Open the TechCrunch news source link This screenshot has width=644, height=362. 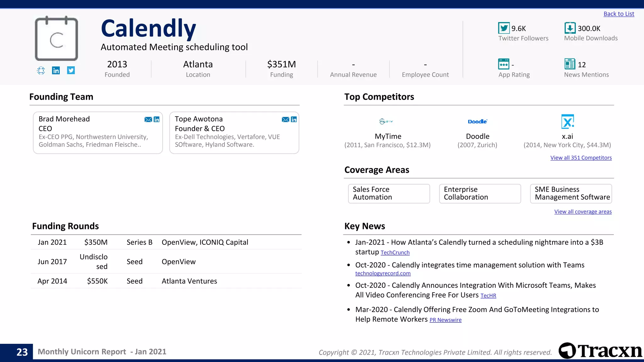(395, 253)
